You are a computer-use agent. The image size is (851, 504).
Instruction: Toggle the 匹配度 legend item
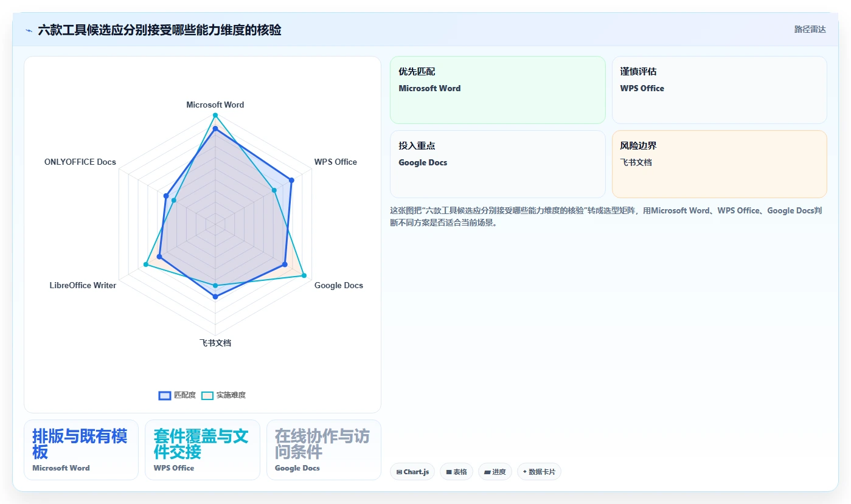tap(177, 395)
